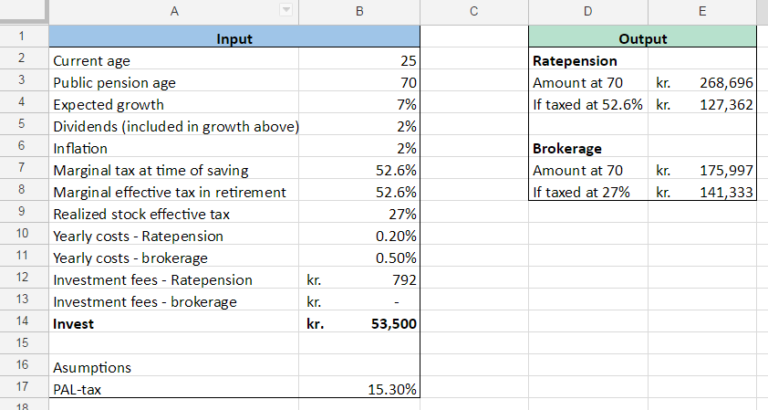Image resolution: width=768 pixels, height=410 pixels.
Task: Open the column A header dropdown arrow
Action: tap(288, 11)
